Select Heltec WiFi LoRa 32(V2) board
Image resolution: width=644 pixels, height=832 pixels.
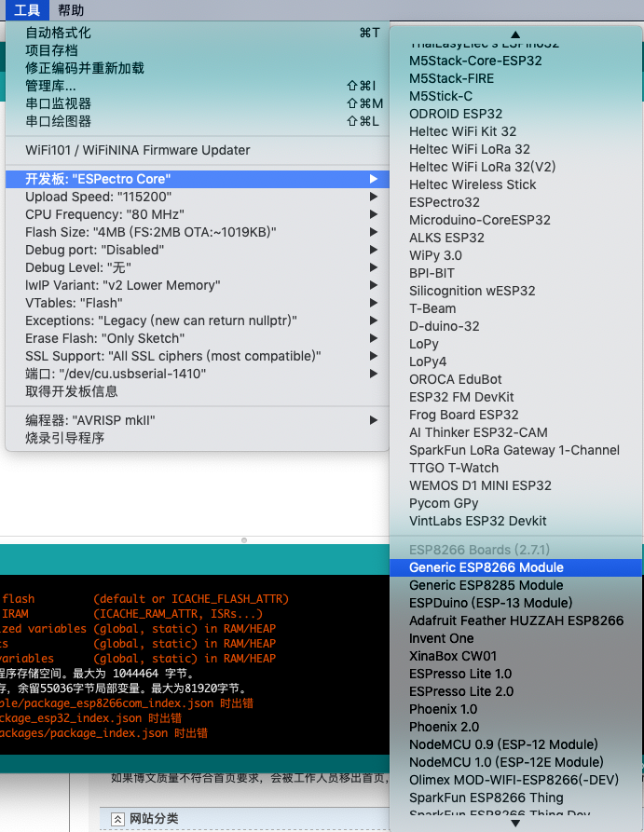pyautogui.click(x=515, y=167)
